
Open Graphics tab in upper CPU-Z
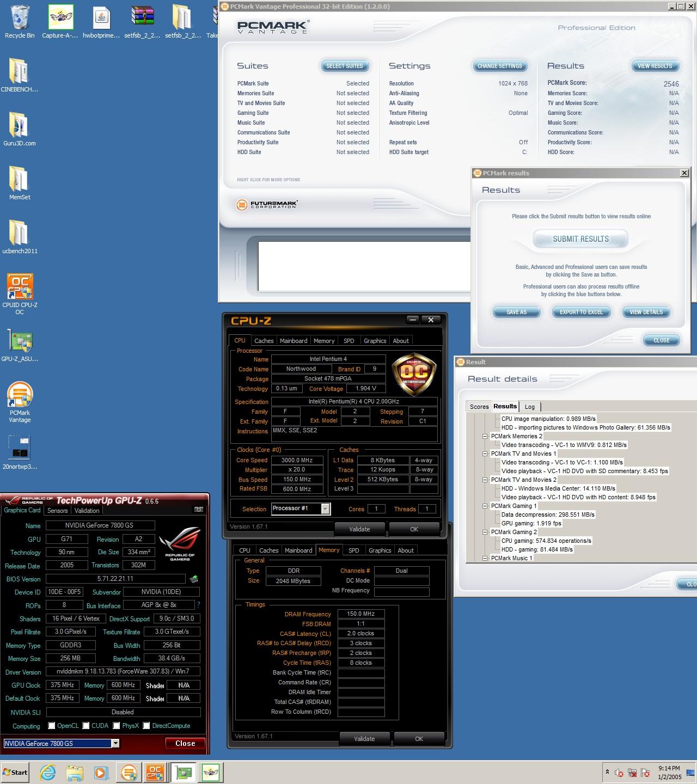pyautogui.click(x=375, y=341)
